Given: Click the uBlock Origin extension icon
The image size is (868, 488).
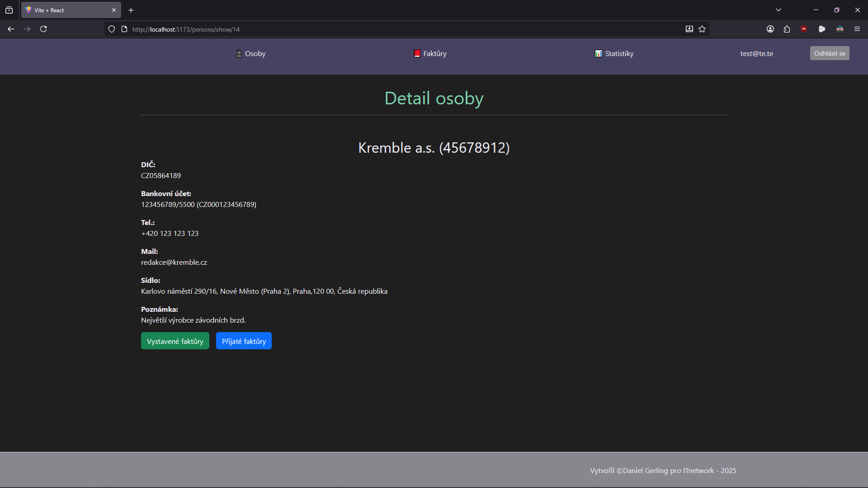Looking at the screenshot, I should pos(804,29).
